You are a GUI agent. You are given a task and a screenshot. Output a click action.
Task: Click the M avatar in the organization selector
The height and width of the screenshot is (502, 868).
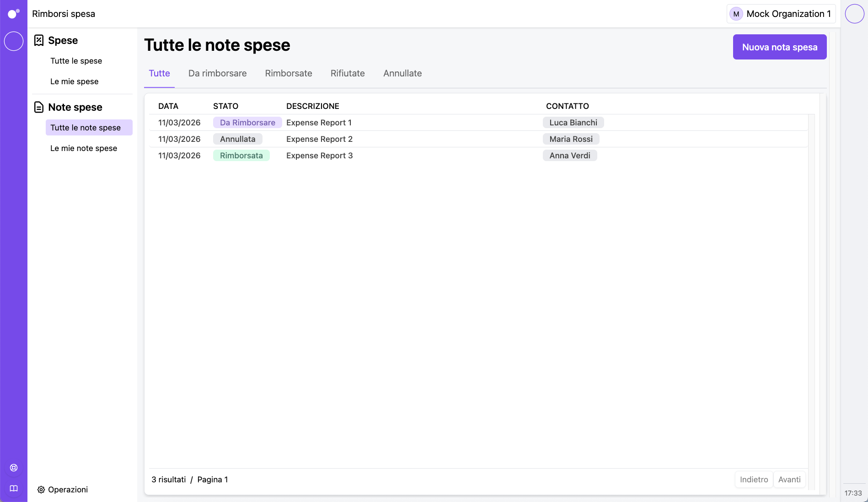point(736,14)
